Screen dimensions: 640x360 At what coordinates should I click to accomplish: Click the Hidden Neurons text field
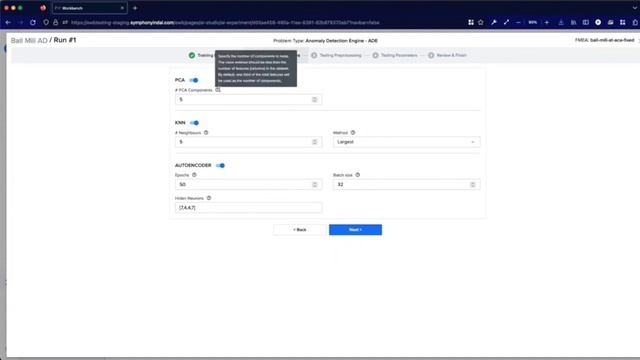[x=248, y=208]
